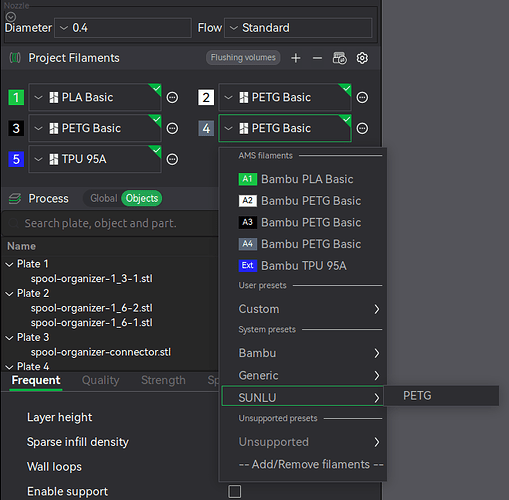Switch to the Strength tab

163,380
